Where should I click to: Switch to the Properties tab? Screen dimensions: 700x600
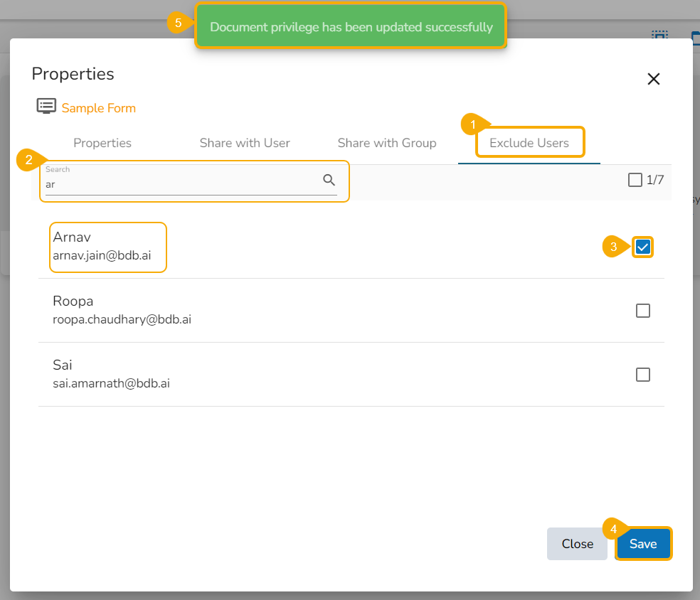102,143
